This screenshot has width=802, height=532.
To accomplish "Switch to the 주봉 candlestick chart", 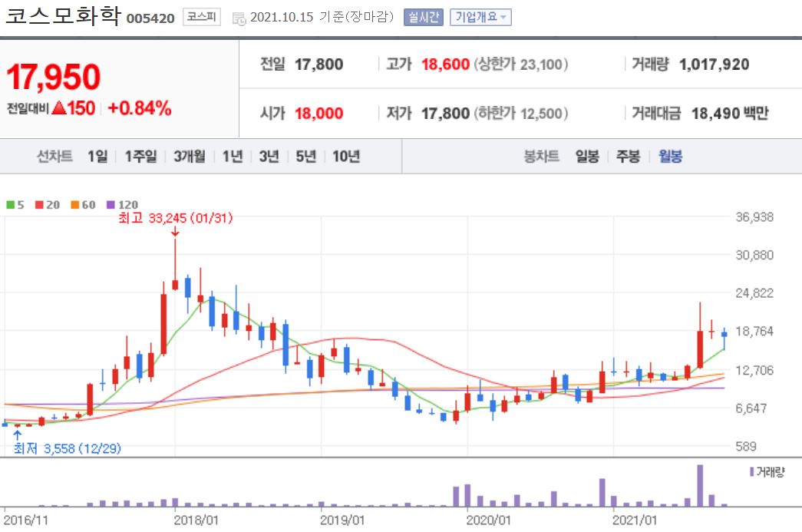I will pyautogui.click(x=628, y=156).
